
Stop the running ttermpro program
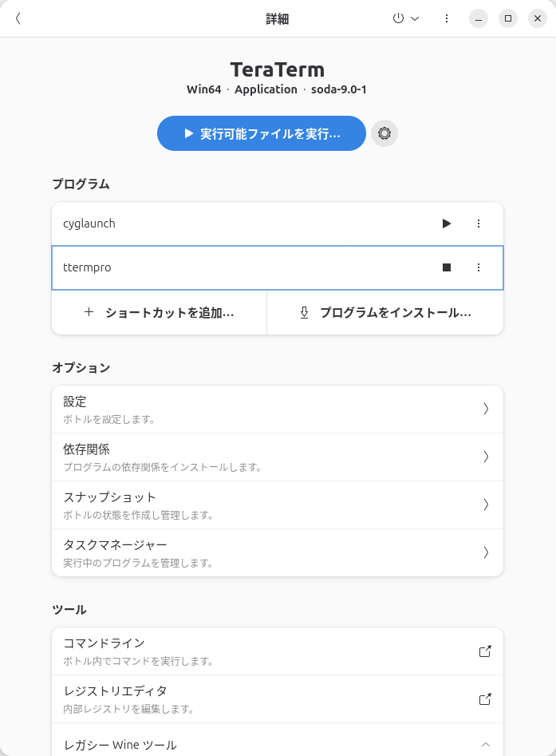point(447,267)
